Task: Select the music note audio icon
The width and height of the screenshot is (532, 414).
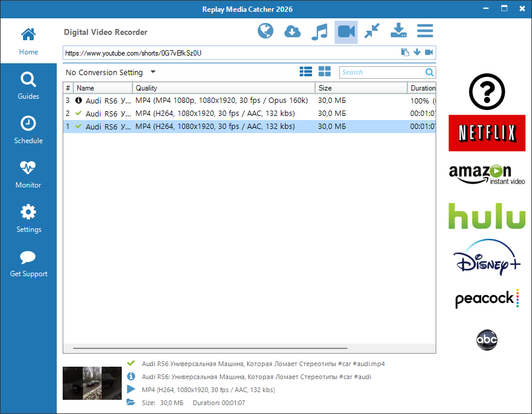Action: click(319, 31)
